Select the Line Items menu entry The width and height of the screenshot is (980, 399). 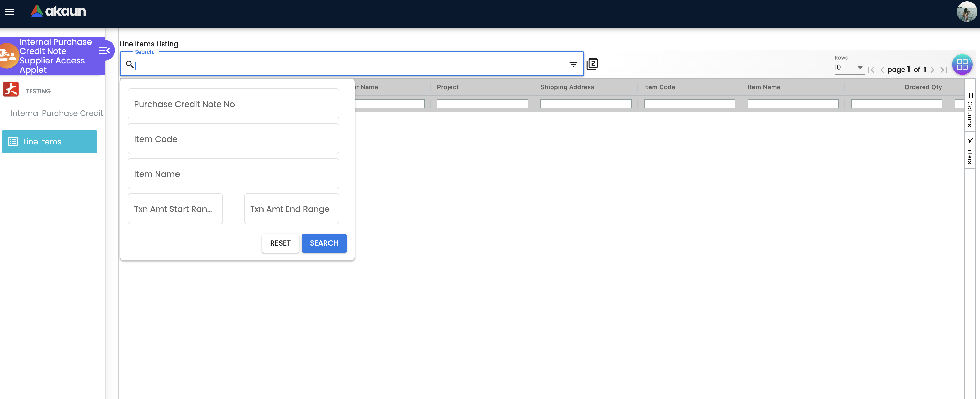[49, 142]
